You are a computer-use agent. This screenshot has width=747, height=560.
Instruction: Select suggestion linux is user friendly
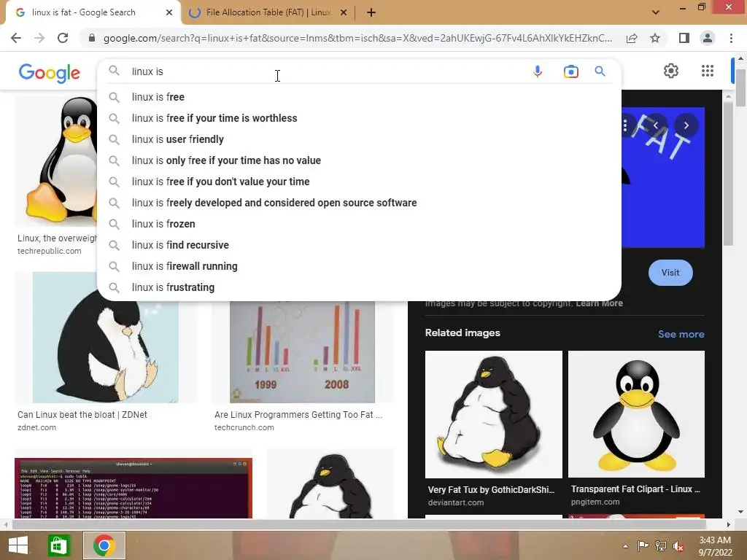click(359, 139)
